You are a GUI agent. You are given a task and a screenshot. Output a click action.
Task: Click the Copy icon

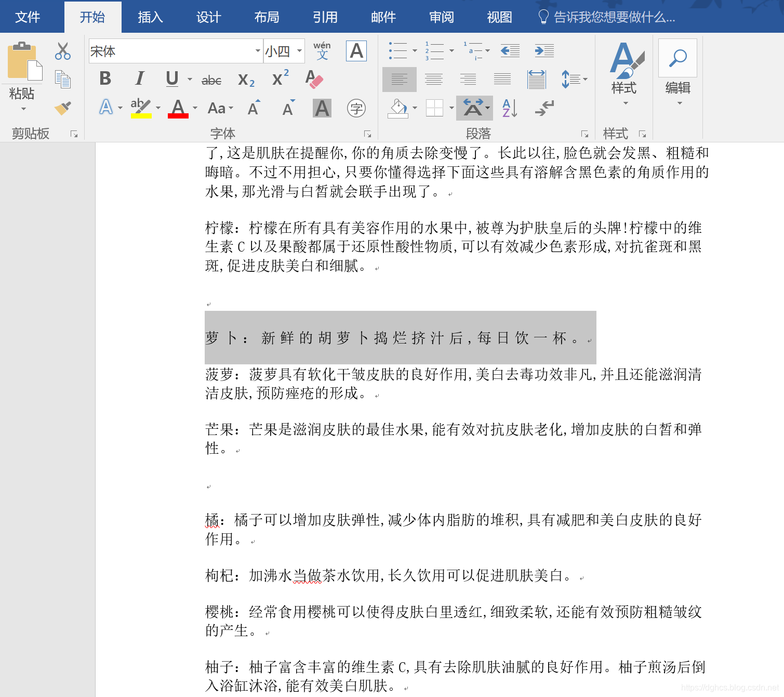[63, 80]
